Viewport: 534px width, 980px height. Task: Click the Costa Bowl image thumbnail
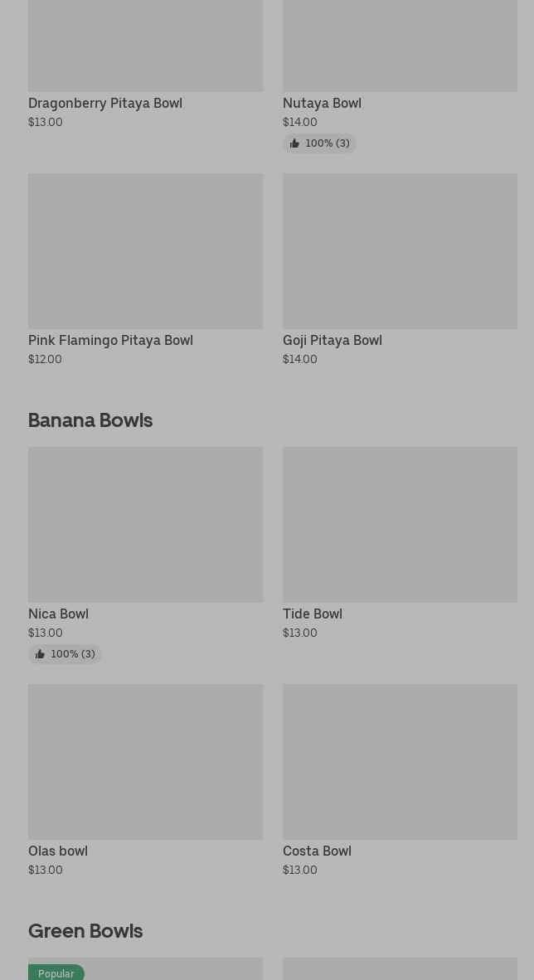[400, 761]
